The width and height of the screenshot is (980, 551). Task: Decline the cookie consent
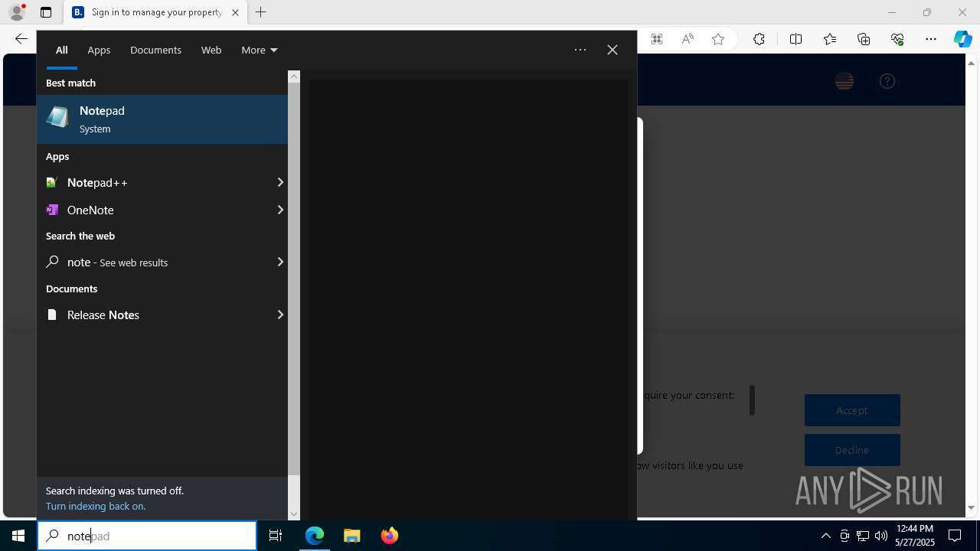tap(852, 450)
